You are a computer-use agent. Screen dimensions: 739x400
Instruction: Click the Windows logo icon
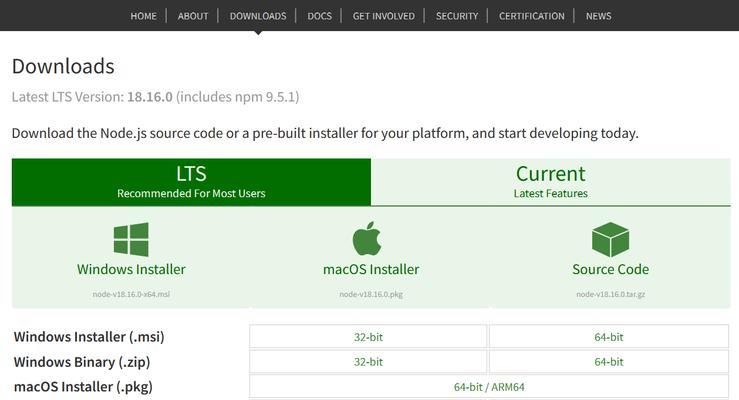(131, 239)
